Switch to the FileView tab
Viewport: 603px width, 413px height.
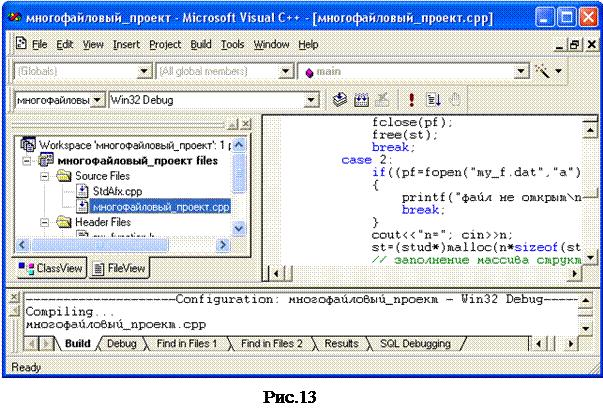(120, 268)
